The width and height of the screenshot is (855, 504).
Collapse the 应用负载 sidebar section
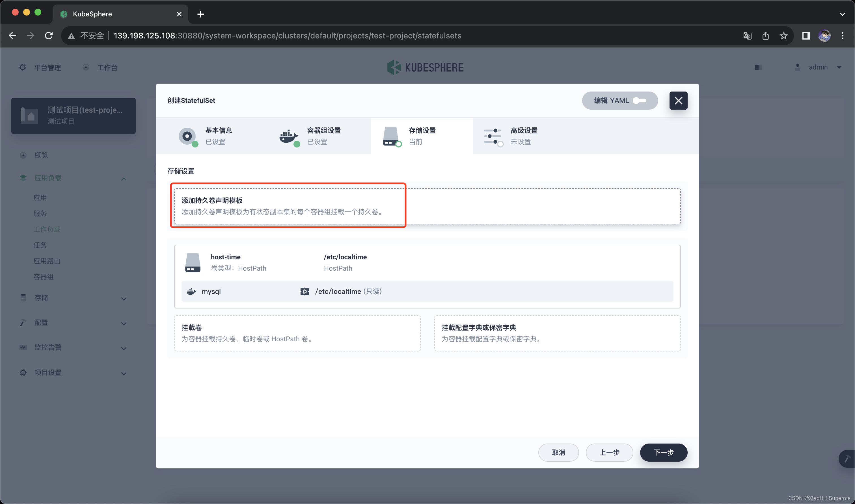(124, 179)
